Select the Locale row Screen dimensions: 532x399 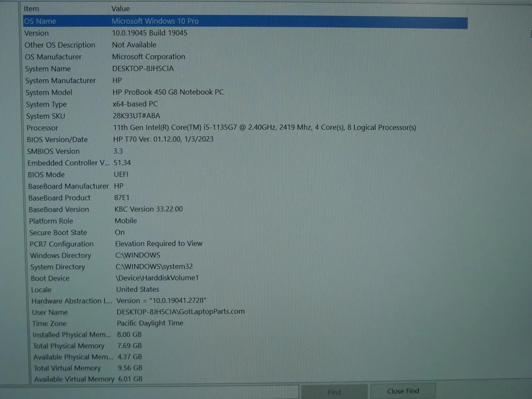41,290
